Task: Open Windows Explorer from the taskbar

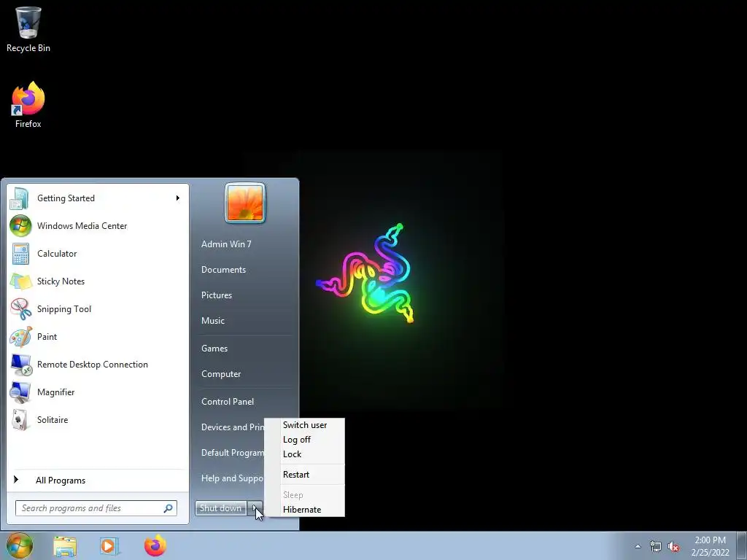Action: click(65, 546)
